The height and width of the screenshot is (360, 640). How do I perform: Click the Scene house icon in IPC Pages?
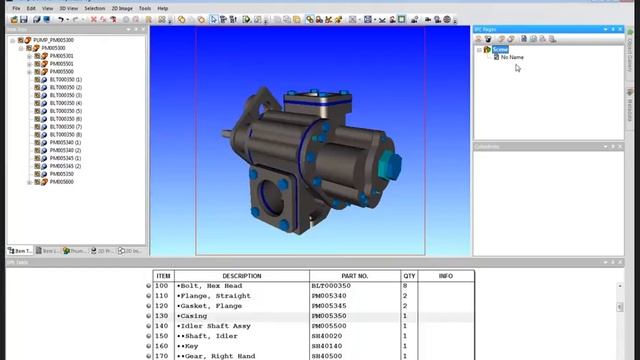coord(487,49)
